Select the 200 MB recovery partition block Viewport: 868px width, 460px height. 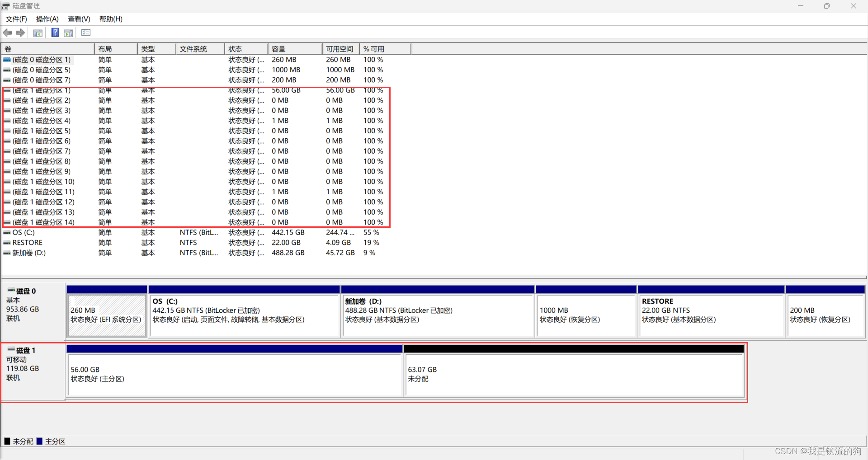coord(826,311)
